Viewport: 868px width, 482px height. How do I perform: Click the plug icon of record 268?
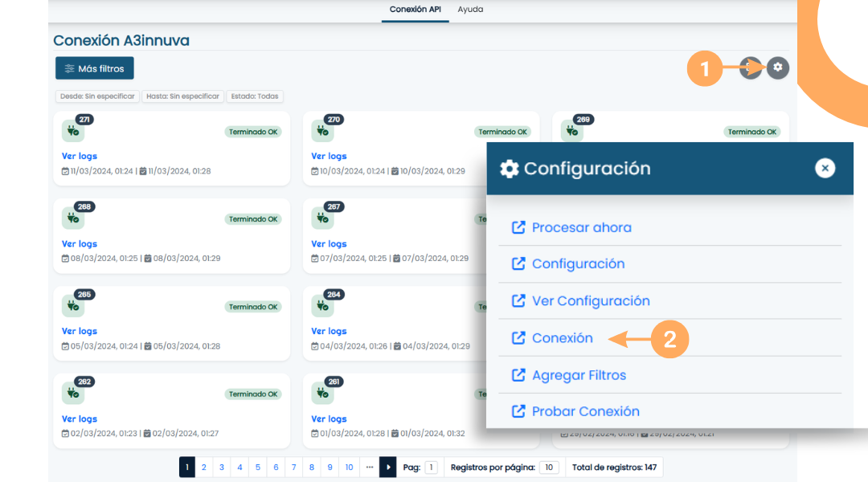[73, 219]
